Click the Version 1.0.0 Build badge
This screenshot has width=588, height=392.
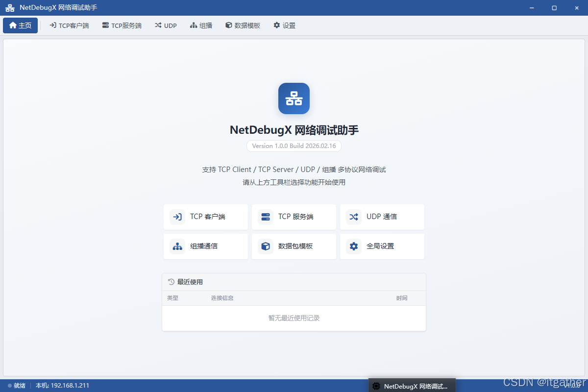point(294,146)
